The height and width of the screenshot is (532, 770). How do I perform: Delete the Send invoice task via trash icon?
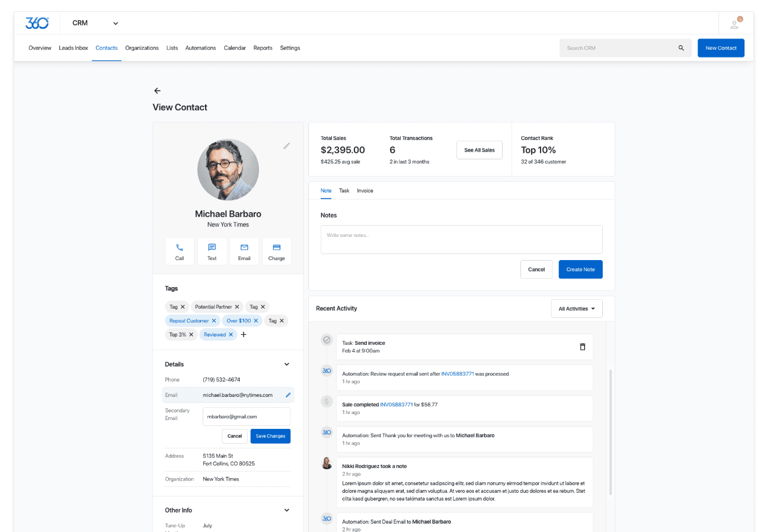(582, 347)
